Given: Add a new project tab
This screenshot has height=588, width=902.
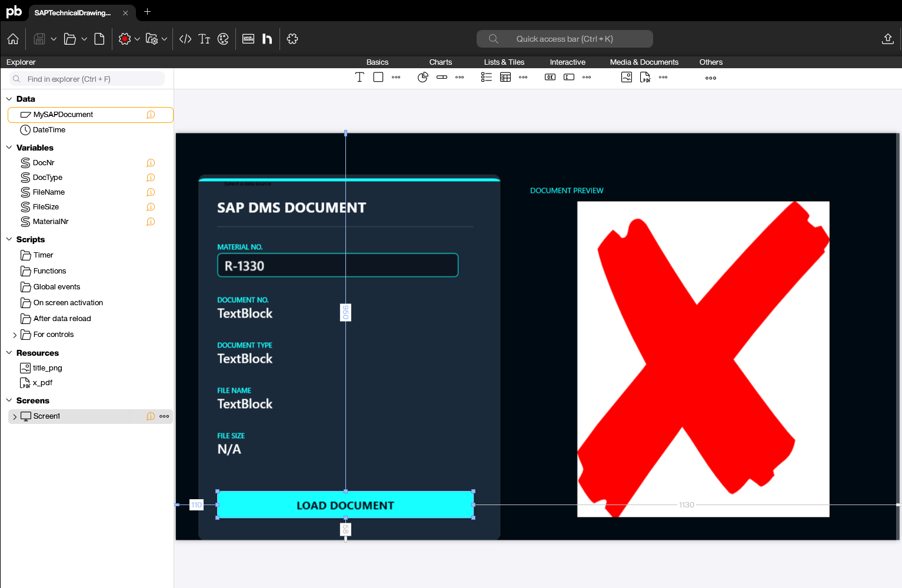Looking at the screenshot, I should (148, 11).
